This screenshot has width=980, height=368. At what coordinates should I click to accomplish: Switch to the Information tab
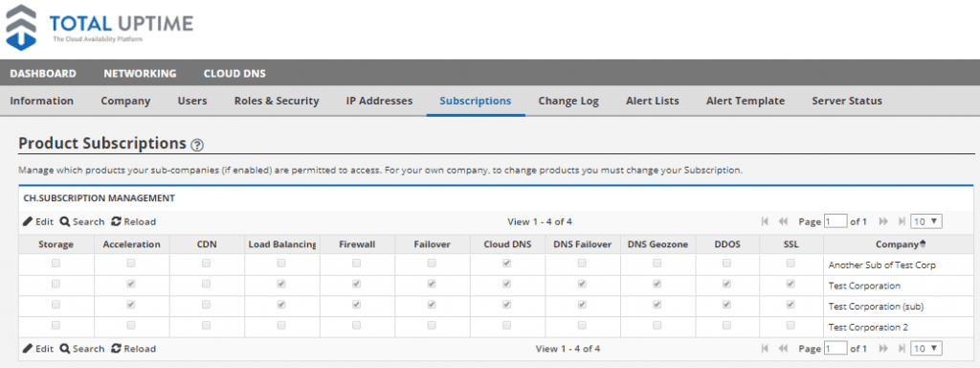click(x=42, y=101)
